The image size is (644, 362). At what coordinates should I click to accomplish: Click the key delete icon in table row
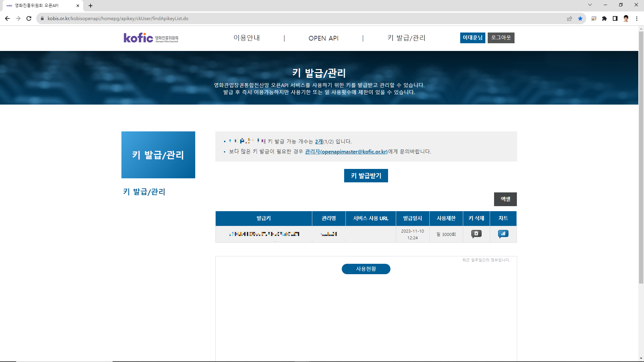point(476,234)
